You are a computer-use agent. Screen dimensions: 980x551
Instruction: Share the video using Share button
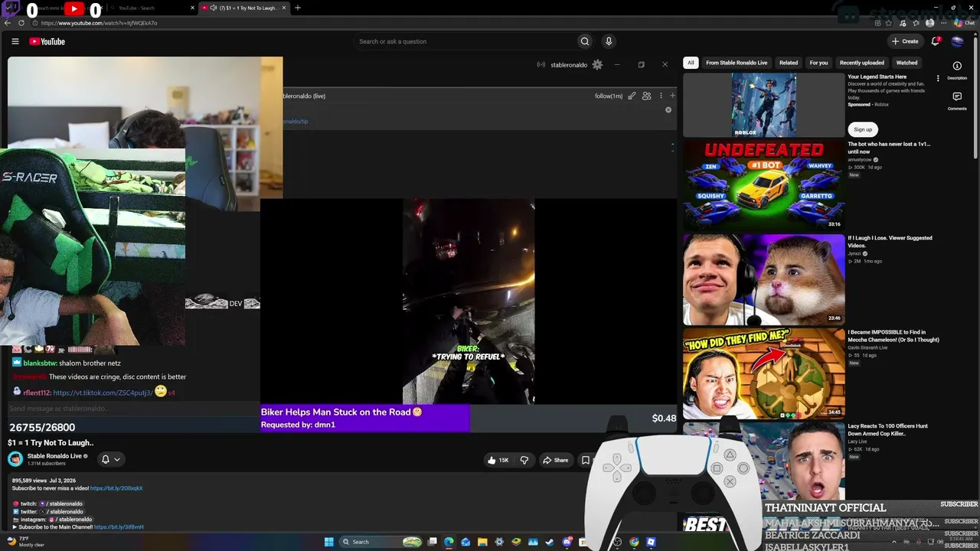[x=555, y=460]
